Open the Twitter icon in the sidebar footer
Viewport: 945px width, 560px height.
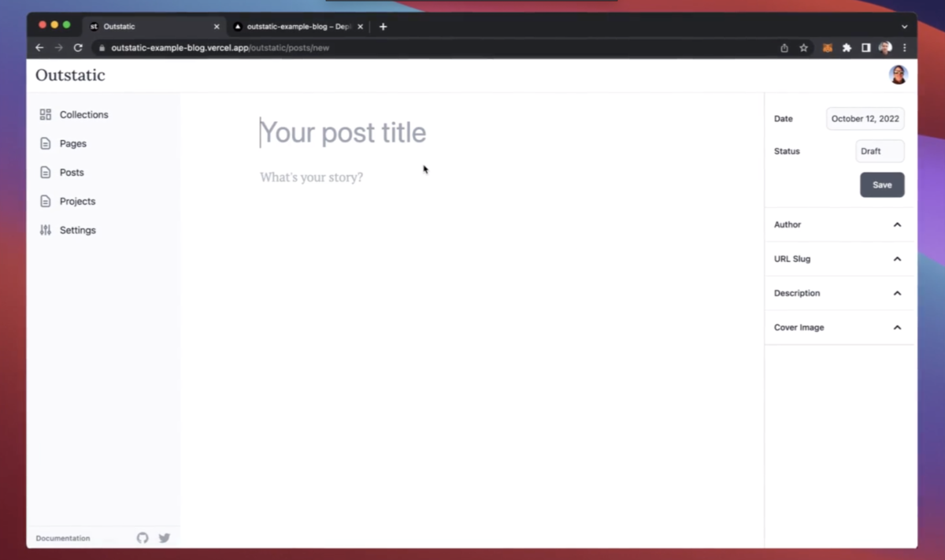164,538
